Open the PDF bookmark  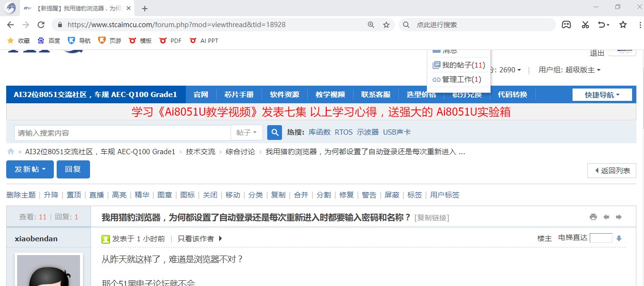(171, 41)
